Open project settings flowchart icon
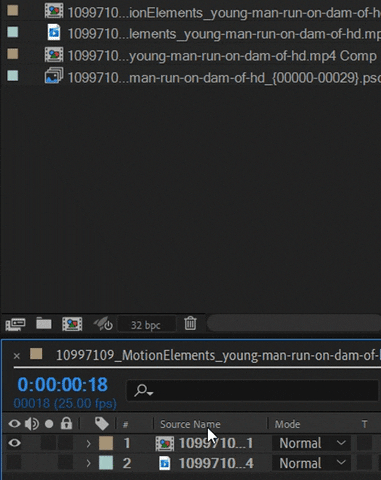The width and height of the screenshot is (381, 480). (103, 324)
